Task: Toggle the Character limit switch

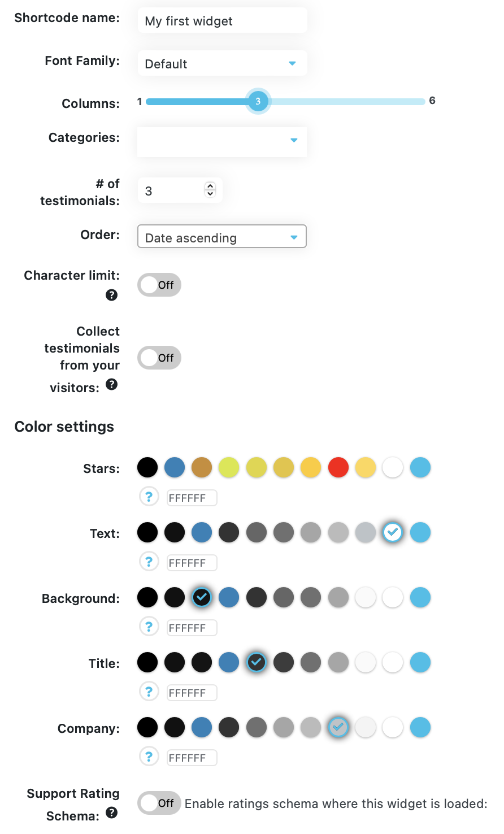Action: click(x=159, y=285)
